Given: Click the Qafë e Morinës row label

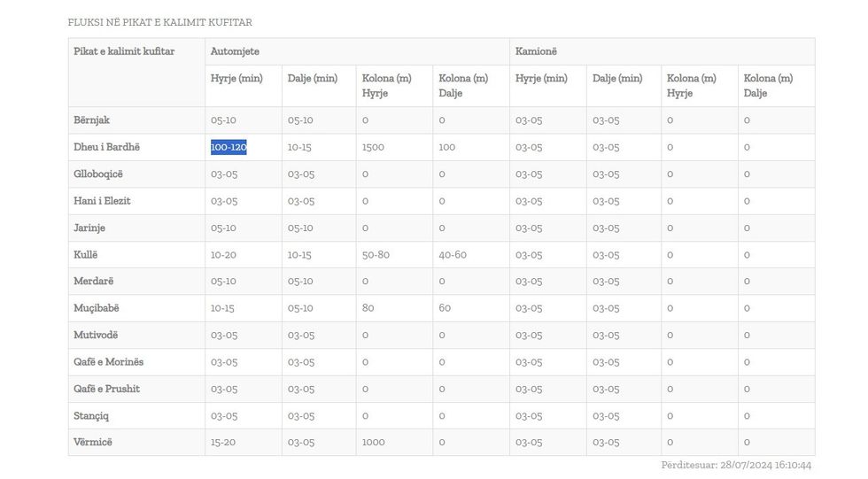Looking at the screenshot, I should tap(108, 362).
